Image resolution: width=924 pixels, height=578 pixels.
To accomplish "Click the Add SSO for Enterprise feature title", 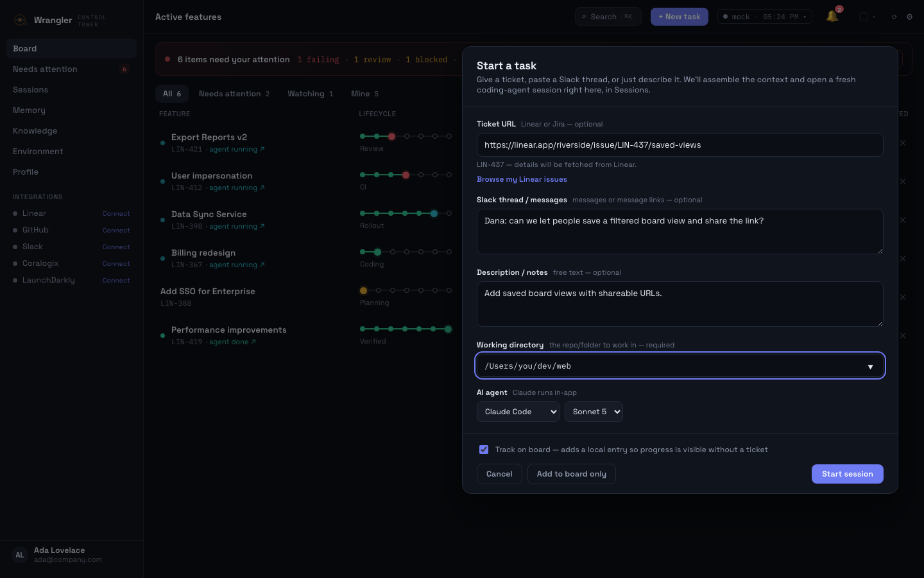I will 208,291.
